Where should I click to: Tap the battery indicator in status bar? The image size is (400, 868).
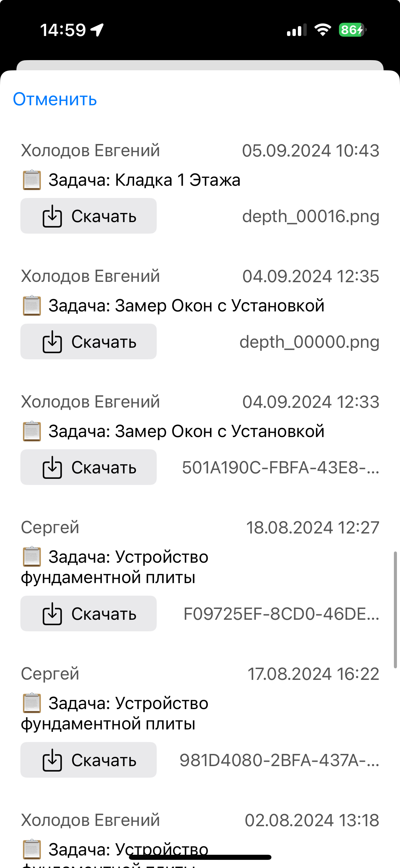pos(353,30)
